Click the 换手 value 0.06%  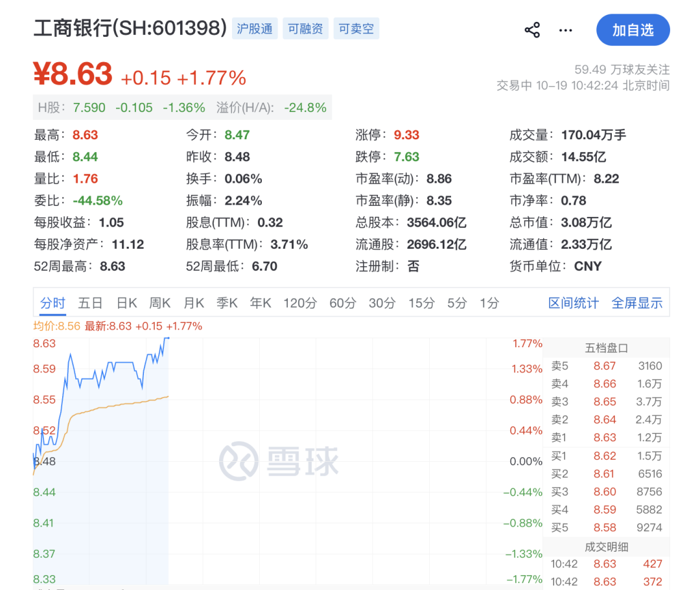243,179
